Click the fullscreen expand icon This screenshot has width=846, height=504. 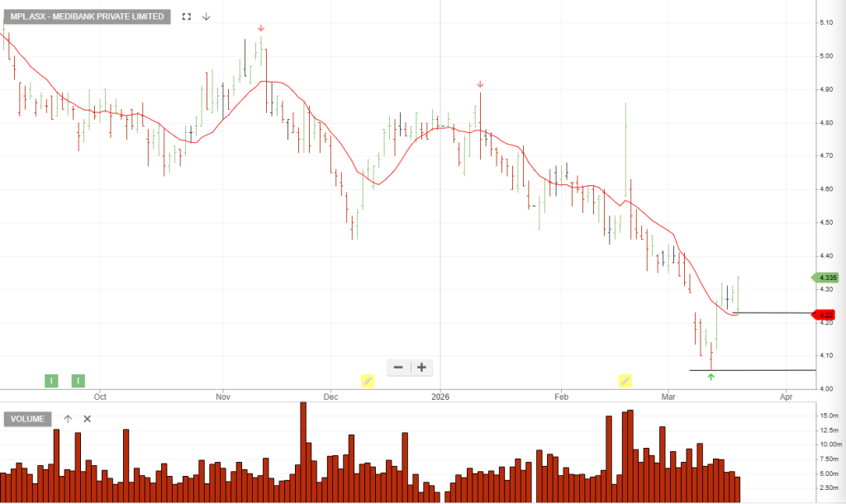pos(187,17)
